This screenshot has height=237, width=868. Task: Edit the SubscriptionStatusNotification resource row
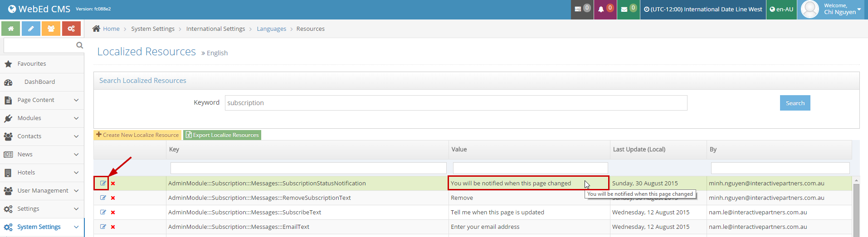pyautogui.click(x=103, y=184)
